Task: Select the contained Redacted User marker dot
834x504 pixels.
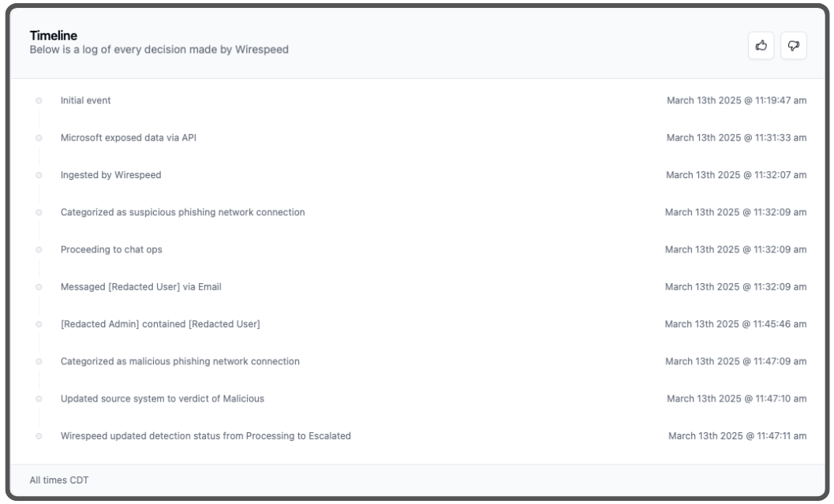Action: 39,324
